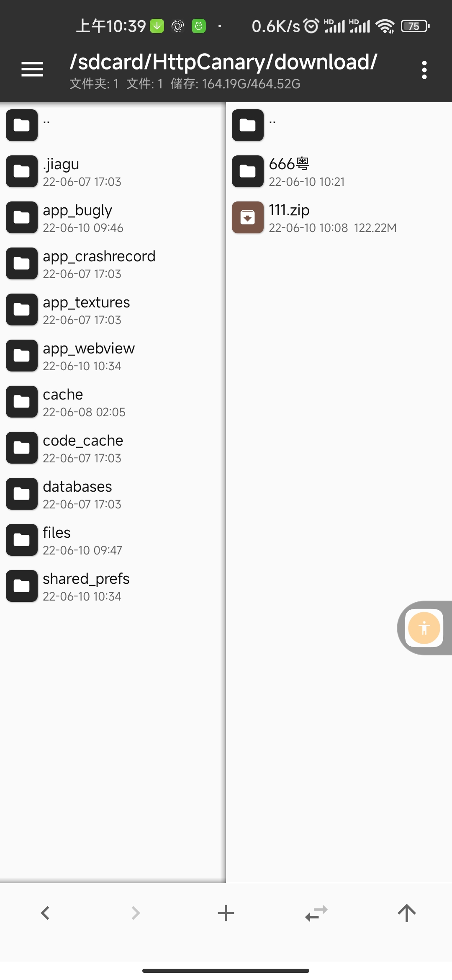The width and height of the screenshot is (452, 980).
Task: Open the app_webview folder
Action: click(x=113, y=356)
